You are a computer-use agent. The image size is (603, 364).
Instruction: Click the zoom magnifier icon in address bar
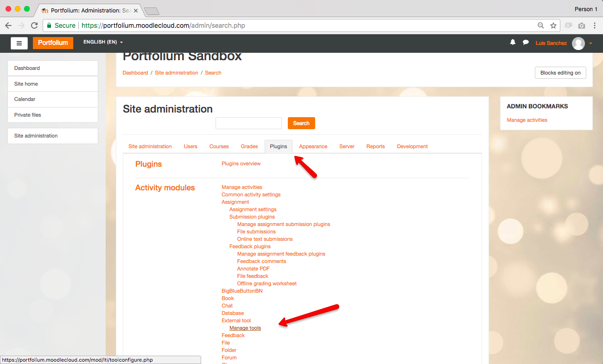coord(540,25)
